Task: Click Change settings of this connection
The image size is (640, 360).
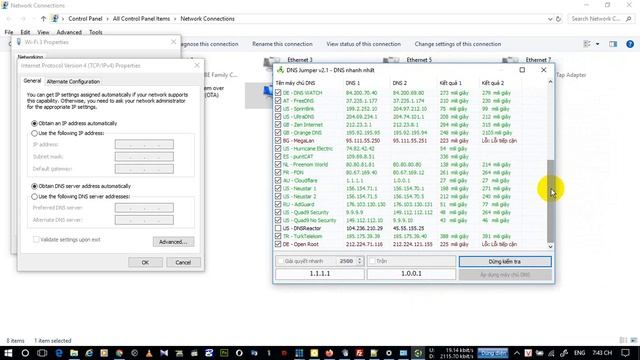Action: tap(458, 44)
